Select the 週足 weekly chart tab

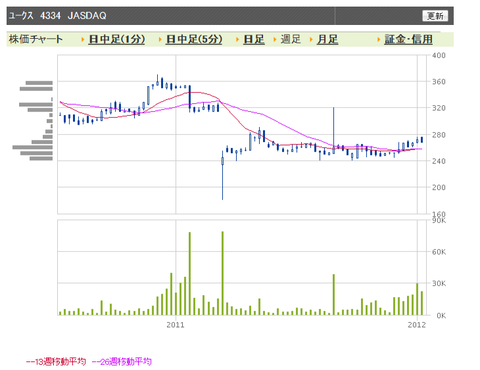pos(291,39)
